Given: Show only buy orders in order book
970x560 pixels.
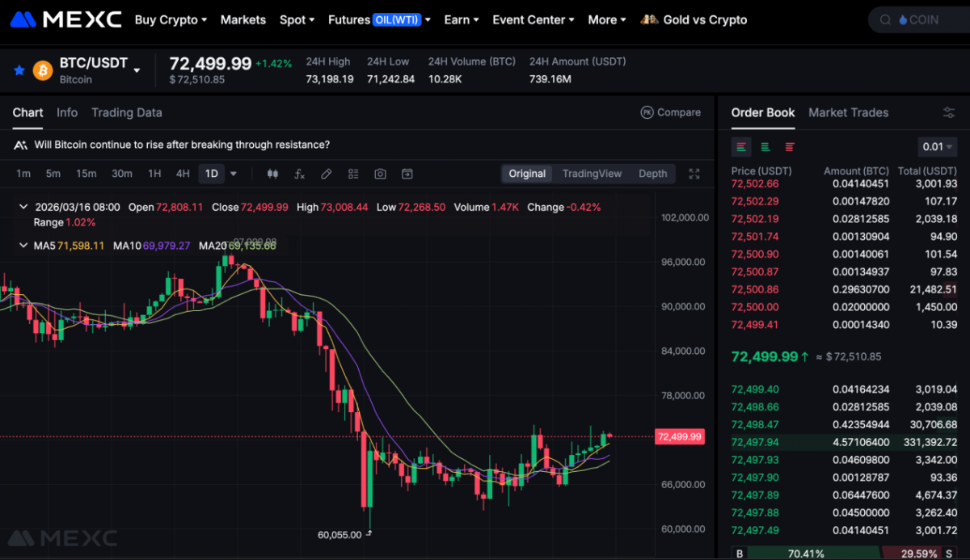Looking at the screenshot, I should pos(765,146).
